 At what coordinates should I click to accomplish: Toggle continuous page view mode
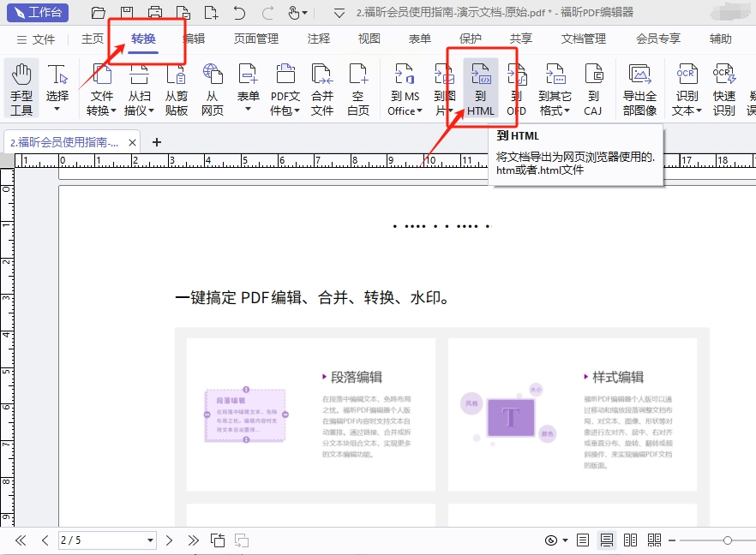(607, 540)
